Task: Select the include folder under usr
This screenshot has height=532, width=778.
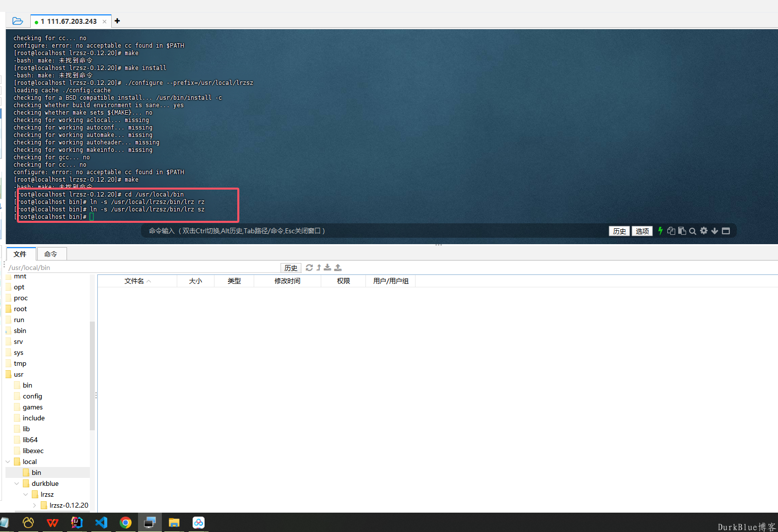Action: [x=34, y=418]
